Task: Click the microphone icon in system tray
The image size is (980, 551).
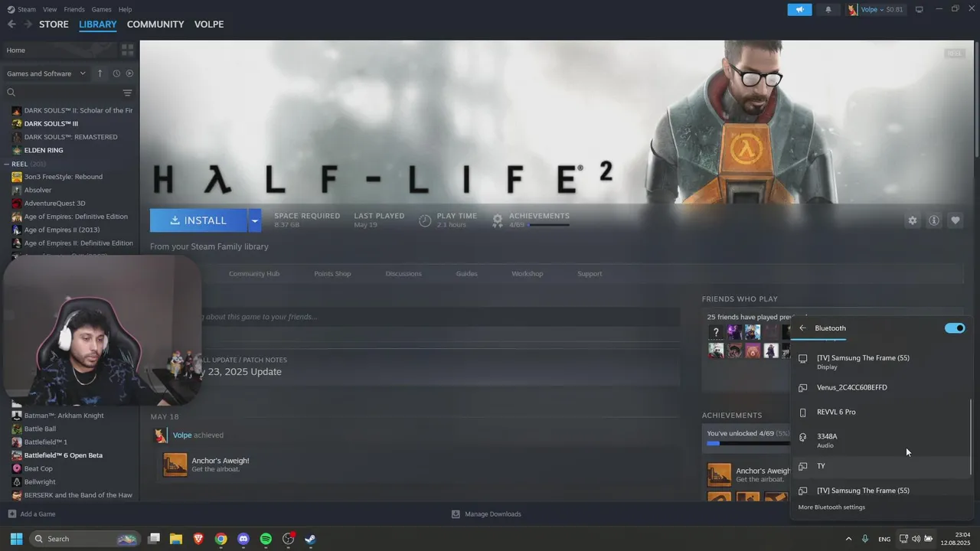Action: [x=865, y=539]
